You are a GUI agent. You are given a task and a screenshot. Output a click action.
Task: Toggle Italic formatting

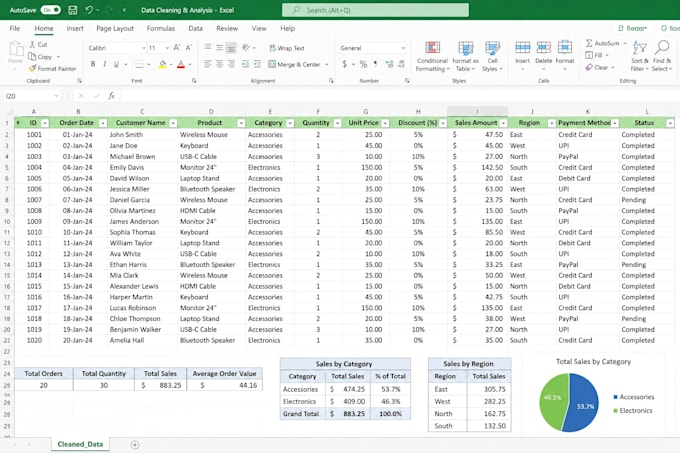[x=105, y=64]
